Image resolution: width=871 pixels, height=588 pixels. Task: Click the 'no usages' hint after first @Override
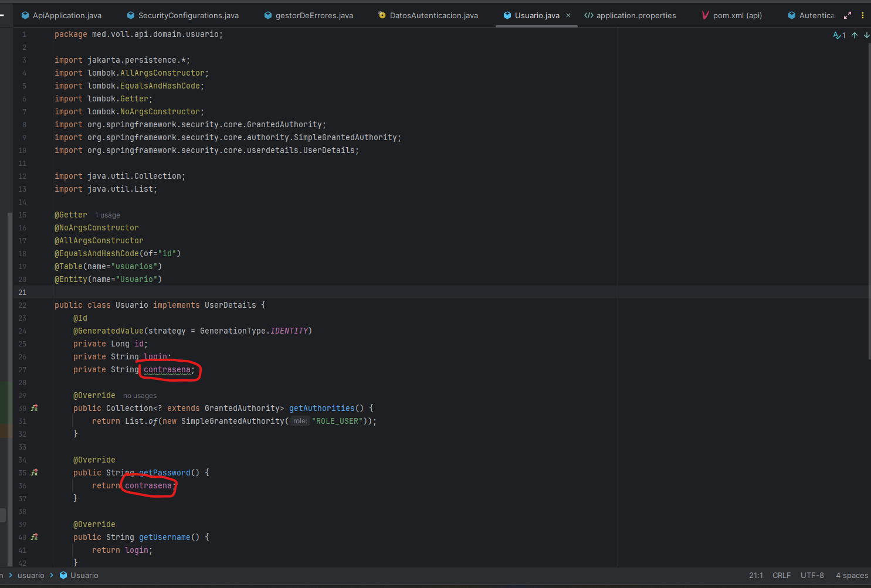(140, 396)
